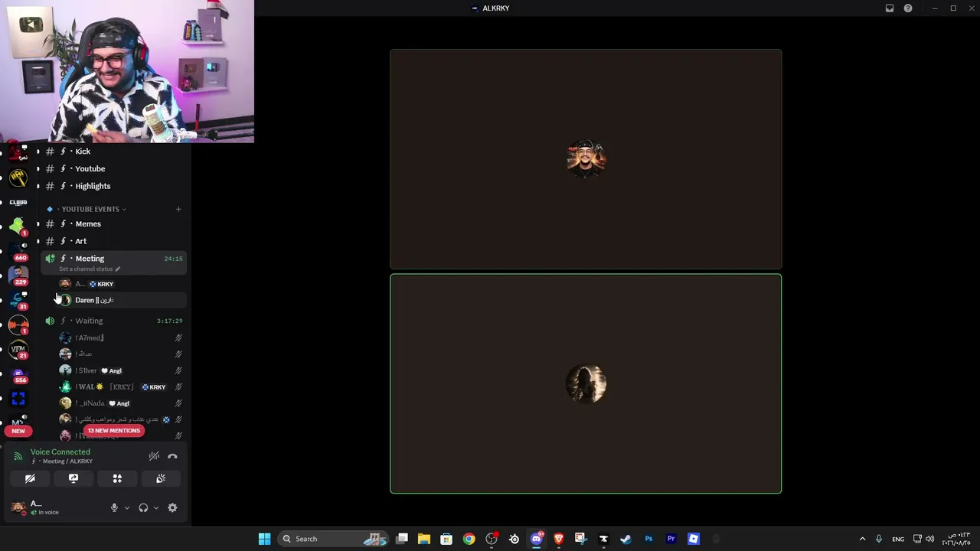This screenshot has width=980, height=551.
Task: Open server with 556 badge
Action: (x=18, y=374)
